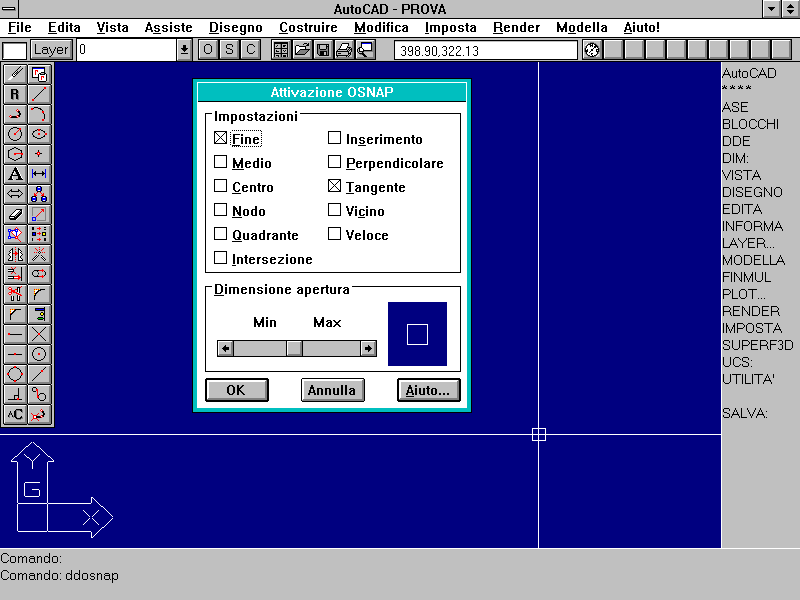Click the Layer button in toolbar
Viewport: 800px width, 600px height.
[51, 50]
